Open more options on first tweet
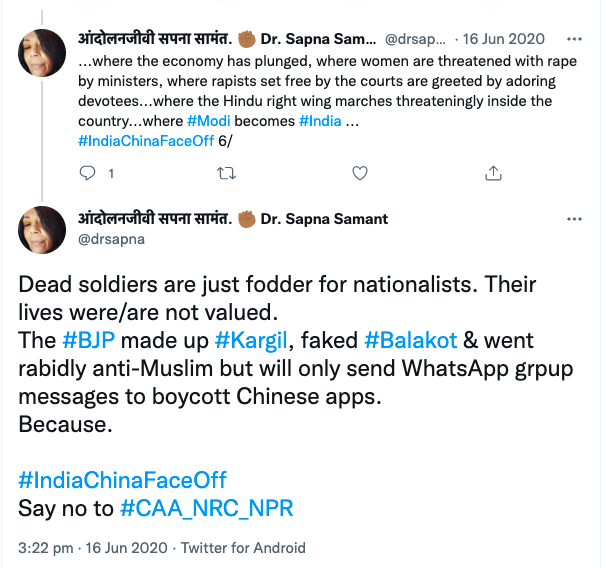This screenshot has height=568, width=606. (574, 39)
